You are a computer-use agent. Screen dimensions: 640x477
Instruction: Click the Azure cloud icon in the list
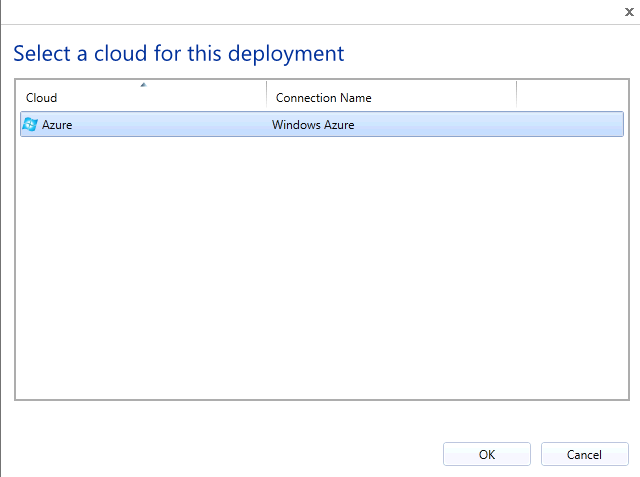click(30, 124)
